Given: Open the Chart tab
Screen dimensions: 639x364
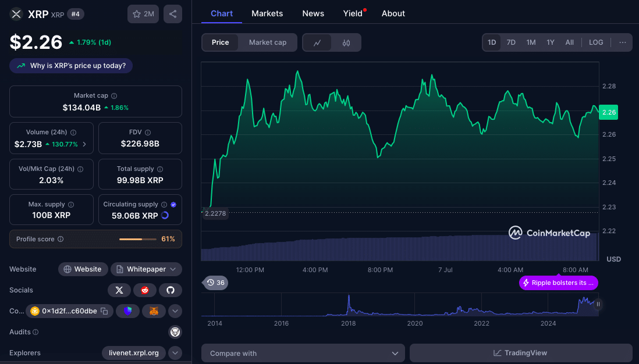Looking at the screenshot, I should 222,13.
